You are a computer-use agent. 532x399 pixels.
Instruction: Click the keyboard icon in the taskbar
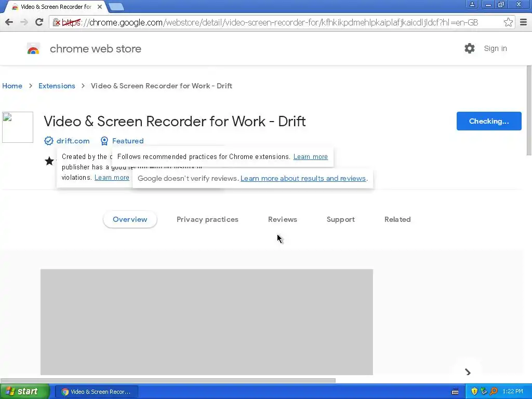(455, 392)
